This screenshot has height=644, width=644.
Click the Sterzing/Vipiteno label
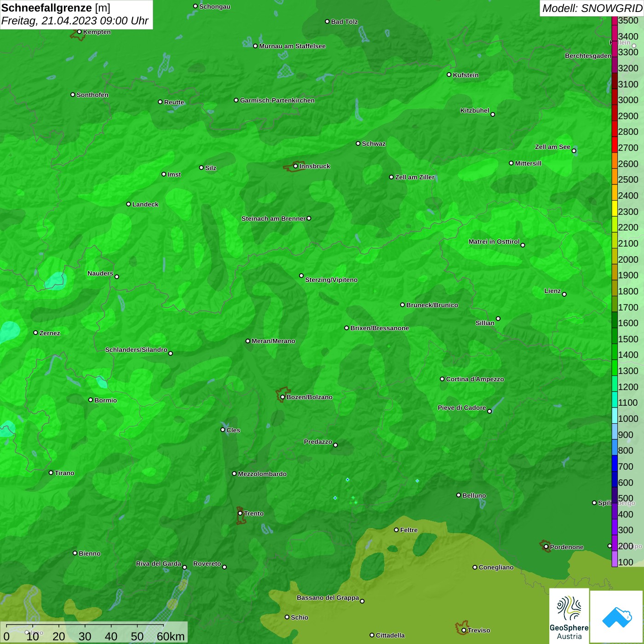pos(331,280)
